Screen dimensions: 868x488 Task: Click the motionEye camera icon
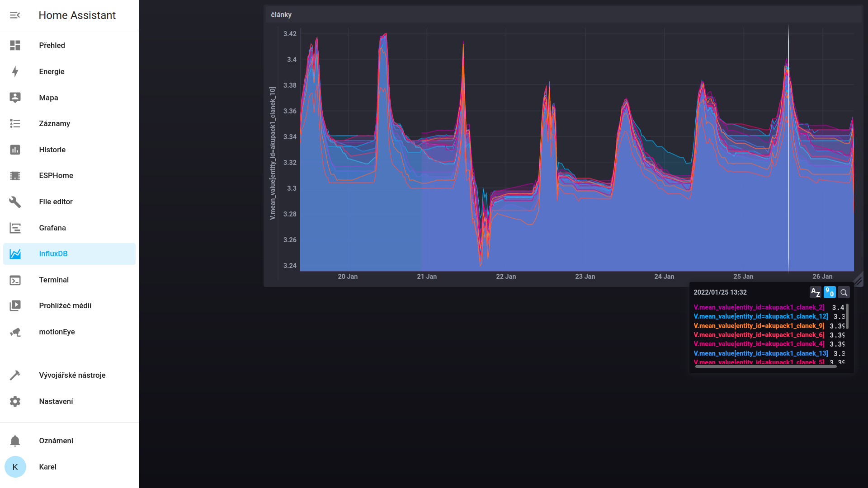pos(15,332)
